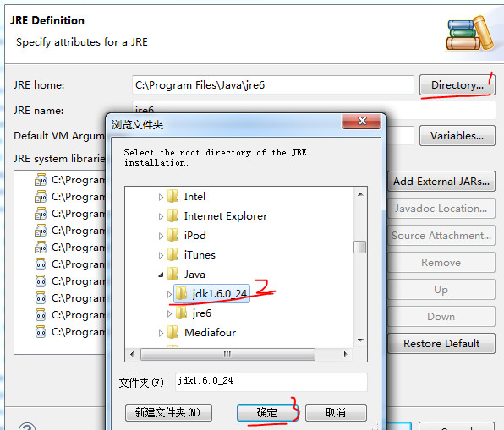Select the Intel folder icon
Viewport: 504px width, 430px height.
[173, 196]
